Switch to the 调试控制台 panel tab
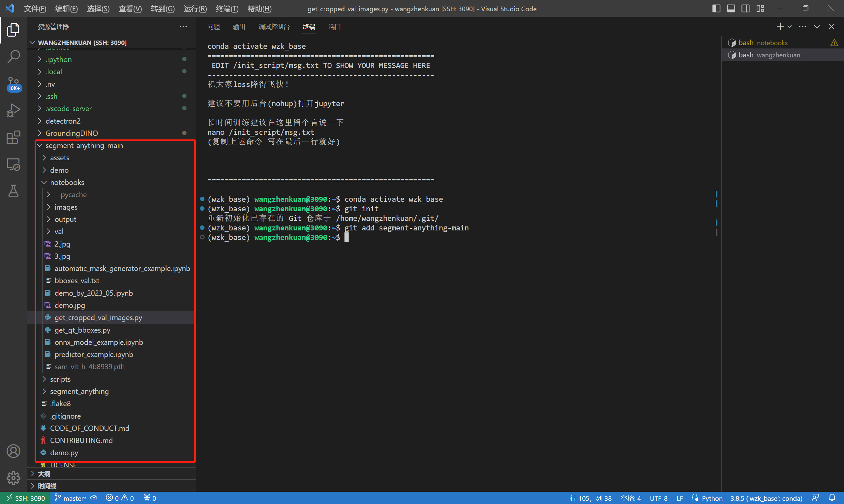Screen dimensions: 844x504 point(274,26)
